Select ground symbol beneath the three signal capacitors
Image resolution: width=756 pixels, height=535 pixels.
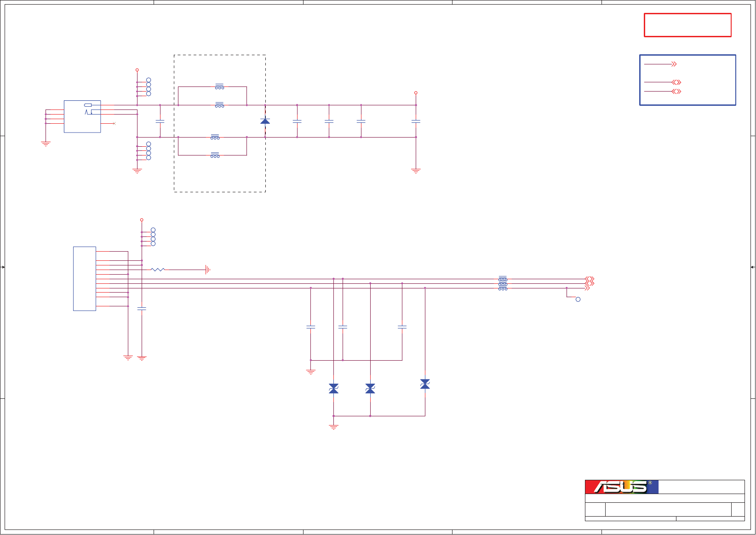tap(311, 372)
